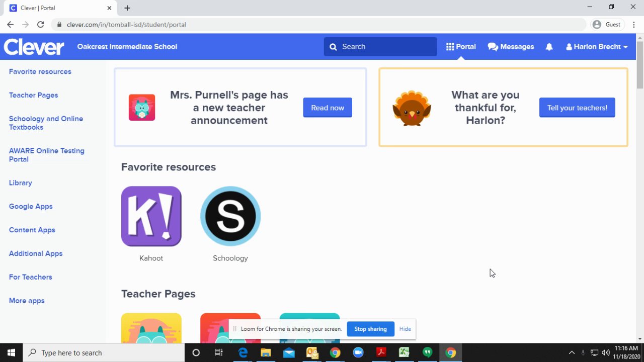
Task: Select Google Apps in the sidebar
Action: click(x=31, y=206)
